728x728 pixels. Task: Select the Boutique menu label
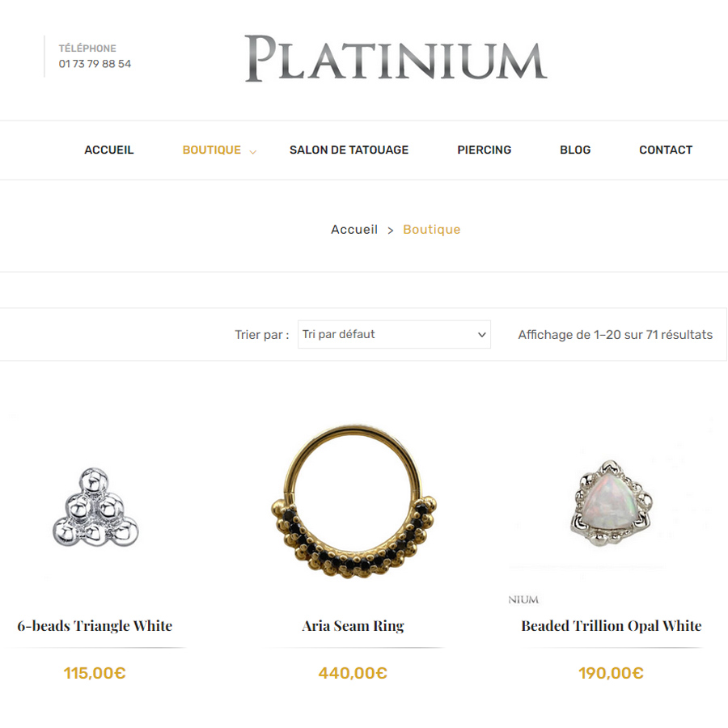tap(212, 150)
